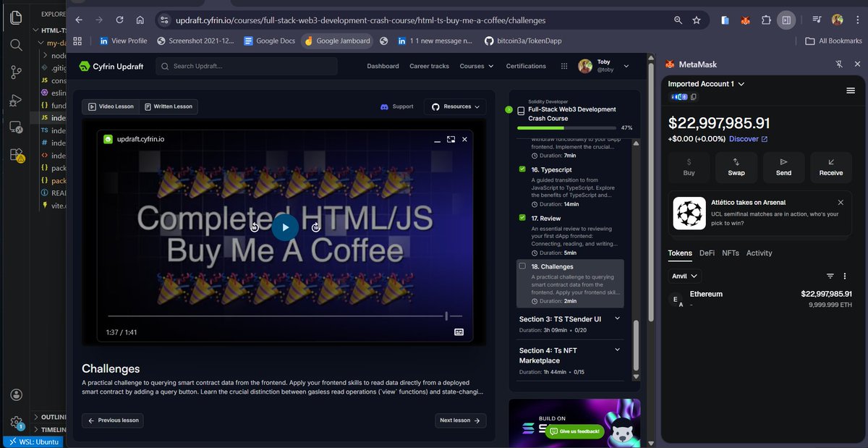Expand Section 3: TS TSender UI
Image resolution: width=868 pixels, height=448 pixels.
pyautogui.click(x=570, y=324)
